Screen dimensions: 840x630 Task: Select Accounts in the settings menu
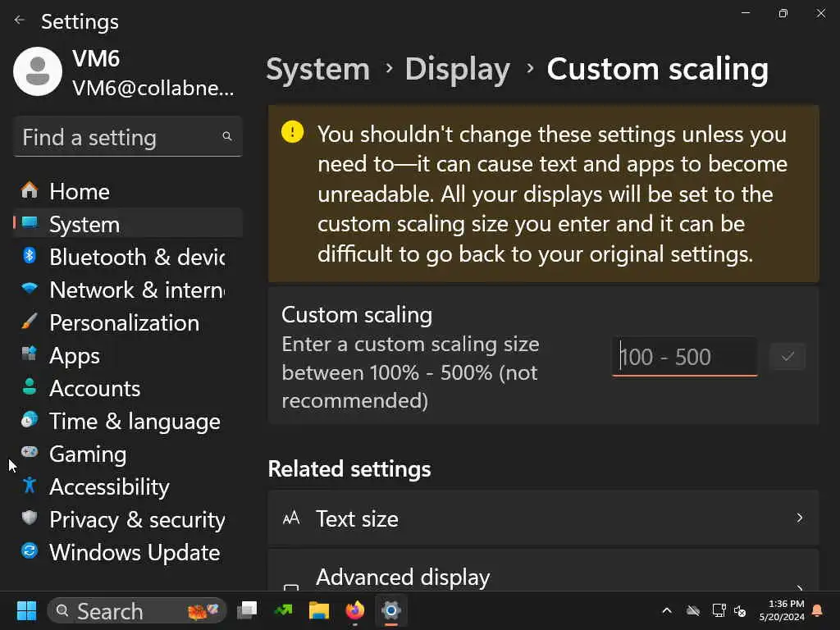(x=94, y=388)
